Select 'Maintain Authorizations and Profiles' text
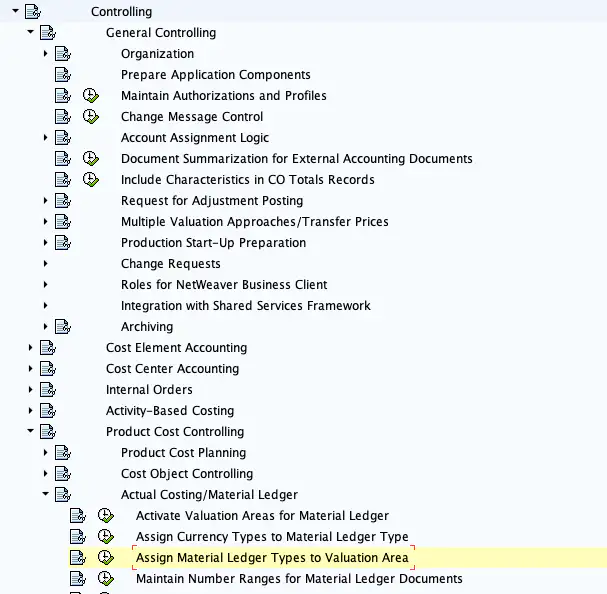The height and width of the screenshot is (594, 607). (x=224, y=96)
